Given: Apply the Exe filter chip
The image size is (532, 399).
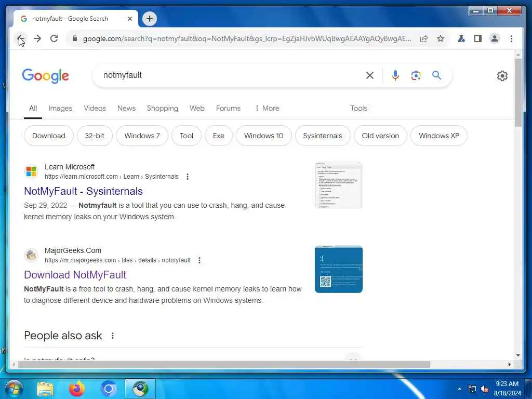Looking at the screenshot, I should (x=219, y=136).
